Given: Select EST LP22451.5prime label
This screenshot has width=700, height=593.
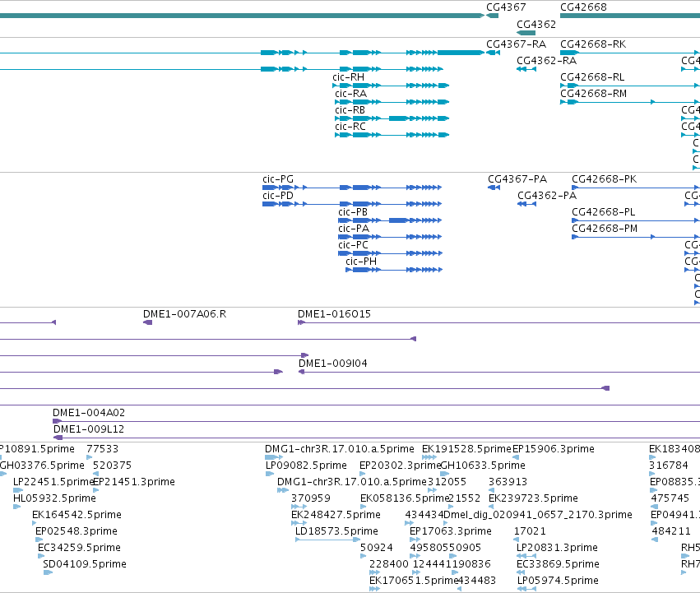Looking at the screenshot, I should (x=53, y=482).
